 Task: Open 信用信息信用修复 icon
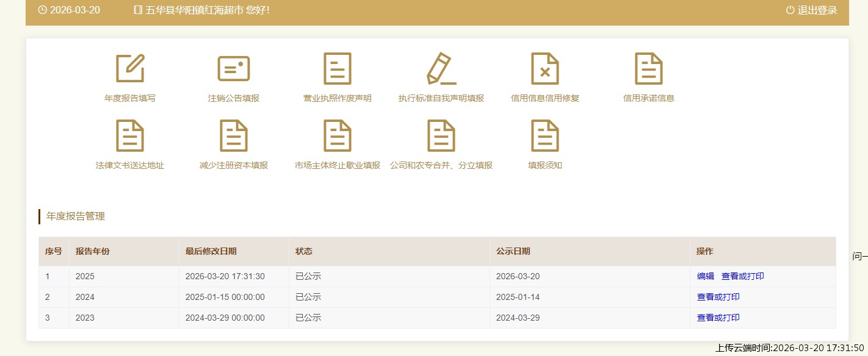[x=545, y=68]
